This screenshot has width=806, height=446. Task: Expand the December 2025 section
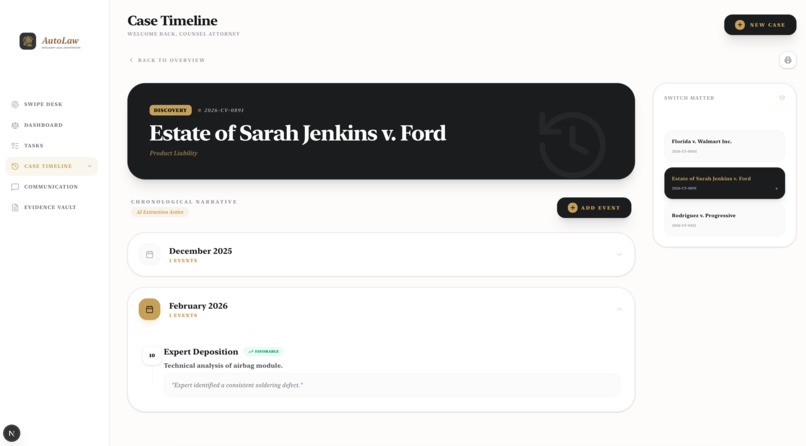pos(619,254)
